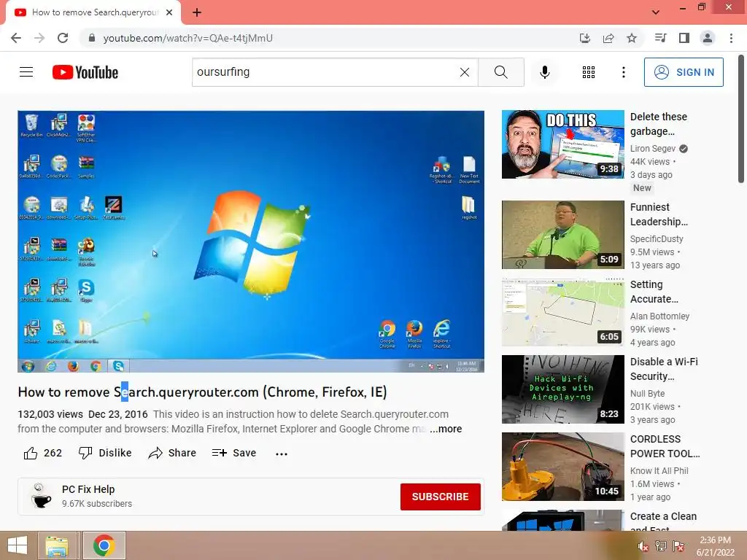The image size is (747, 560).
Task: Open 'Disable a Wi-Fi Security...' title
Action: [x=664, y=368]
